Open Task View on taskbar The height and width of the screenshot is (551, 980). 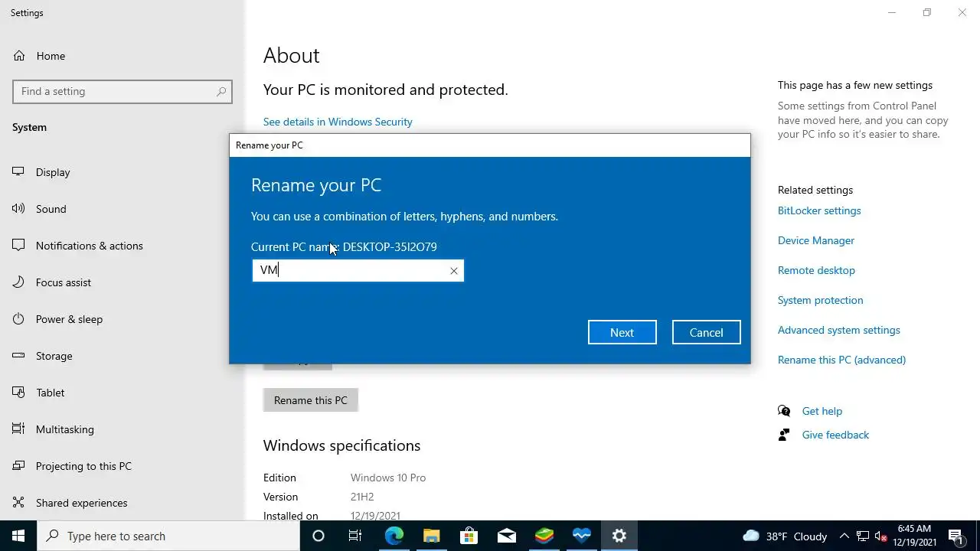[x=355, y=536]
